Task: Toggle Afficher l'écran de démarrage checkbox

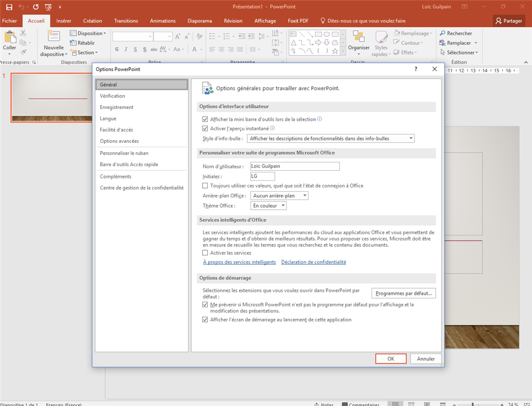Action: click(205, 319)
